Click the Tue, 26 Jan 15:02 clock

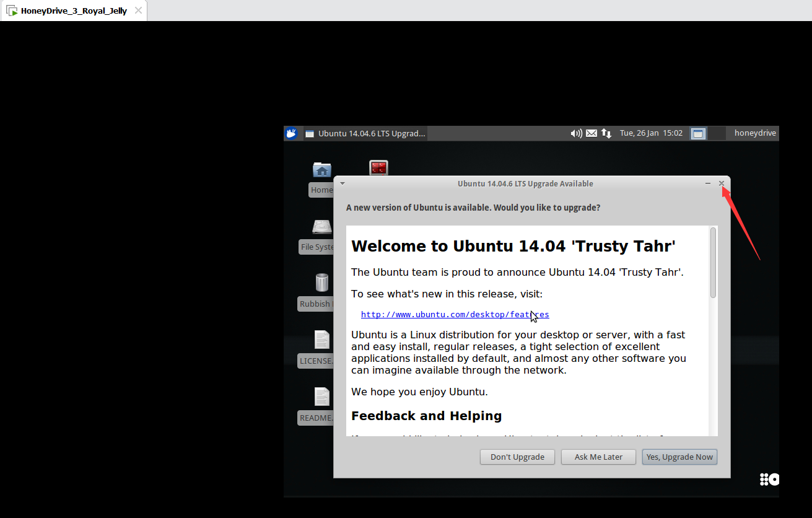pos(651,133)
